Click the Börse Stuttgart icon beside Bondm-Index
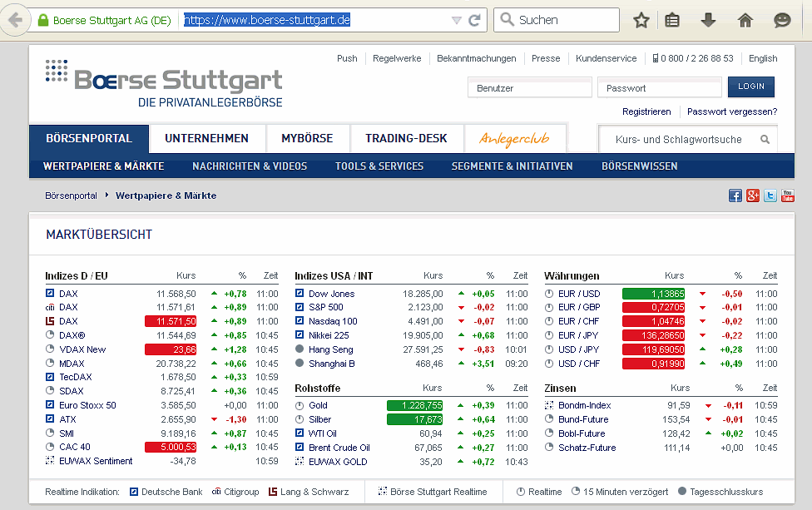 [549, 405]
